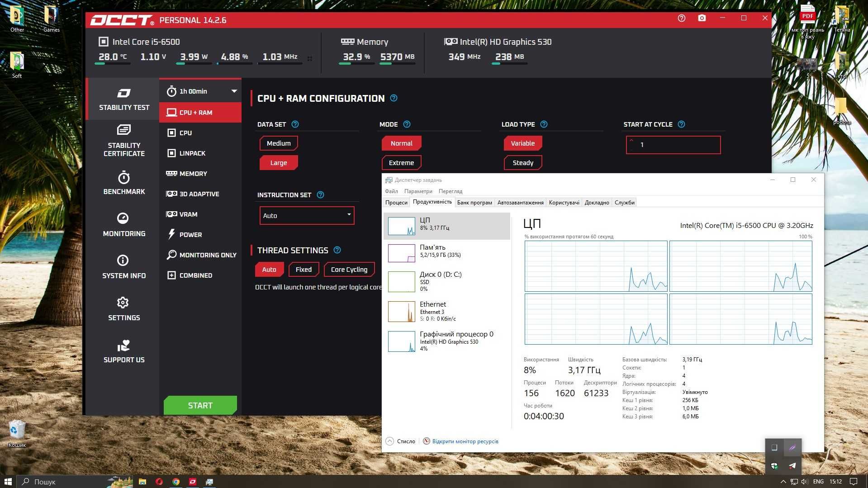The width and height of the screenshot is (868, 488).
Task: Switch to Автозавантаження tab
Action: (x=520, y=203)
